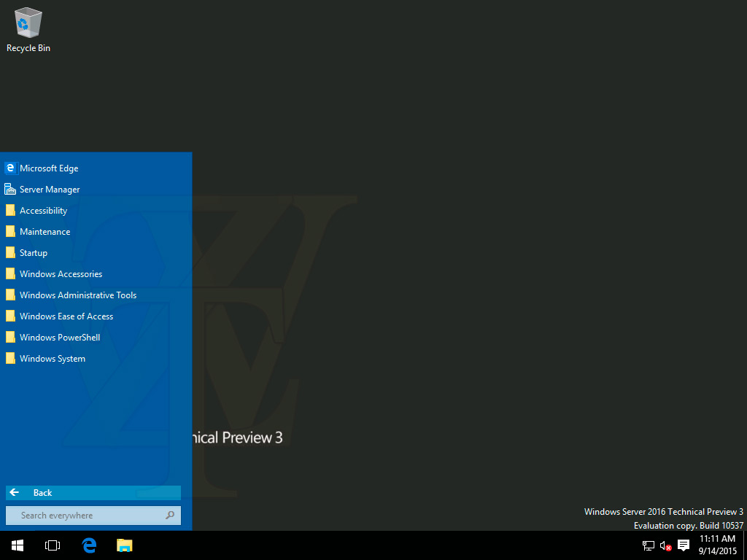Image resolution: width=747 pixels, height=560 pixels.
Task: Click the Search everywhere input box
Action: [88, 516]
